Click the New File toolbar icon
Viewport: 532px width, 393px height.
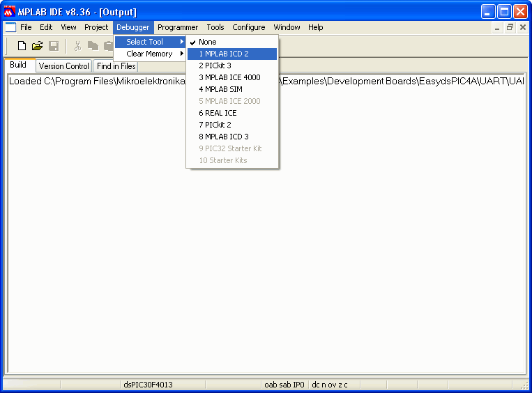pyautogui.click(x=22, y=46)
